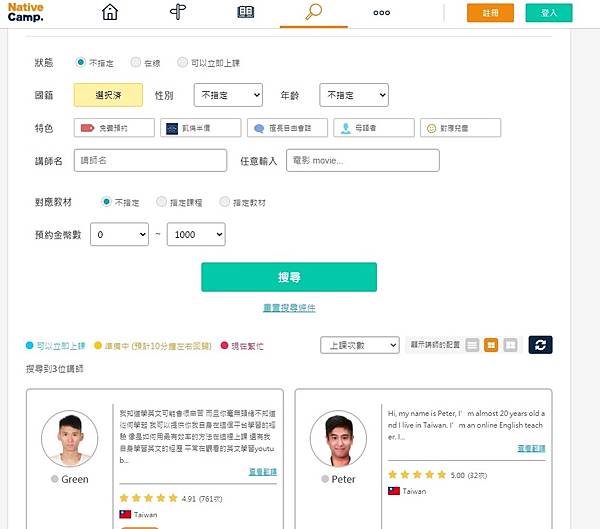
Task: Toggle the person icon native speaker feature
Action: point(374,128)
